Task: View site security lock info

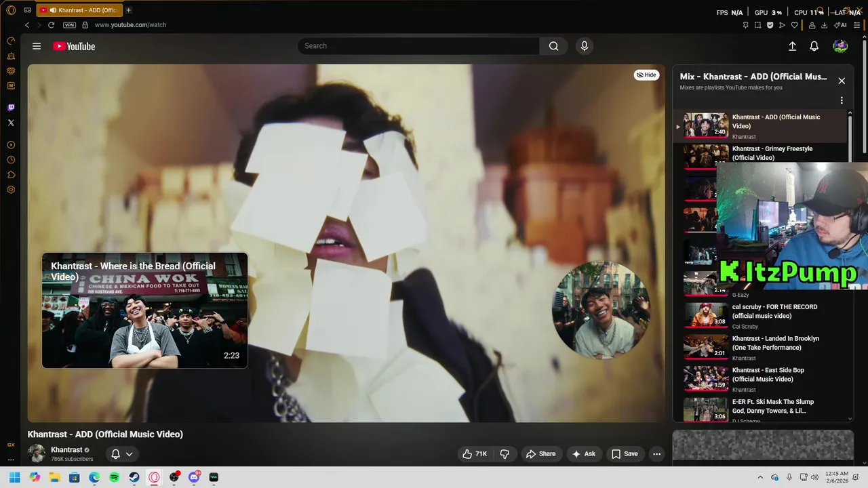Action: (85, 25)
